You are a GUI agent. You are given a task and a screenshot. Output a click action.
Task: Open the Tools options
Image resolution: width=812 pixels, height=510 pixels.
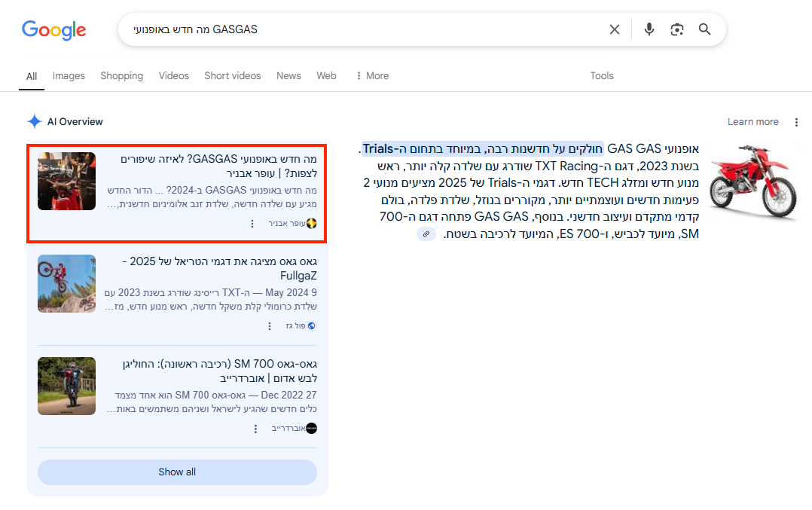(602, 75)
